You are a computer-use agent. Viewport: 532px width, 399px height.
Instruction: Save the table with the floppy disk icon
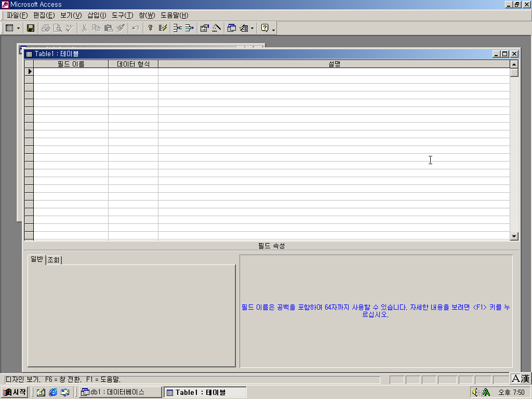point(31,28)
